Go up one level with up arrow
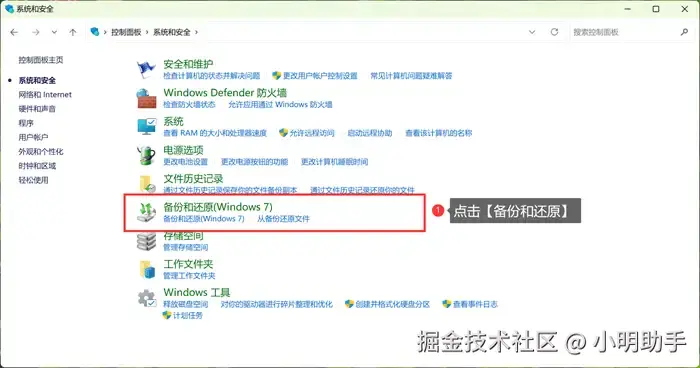700x368 pixels. (73, 32)
